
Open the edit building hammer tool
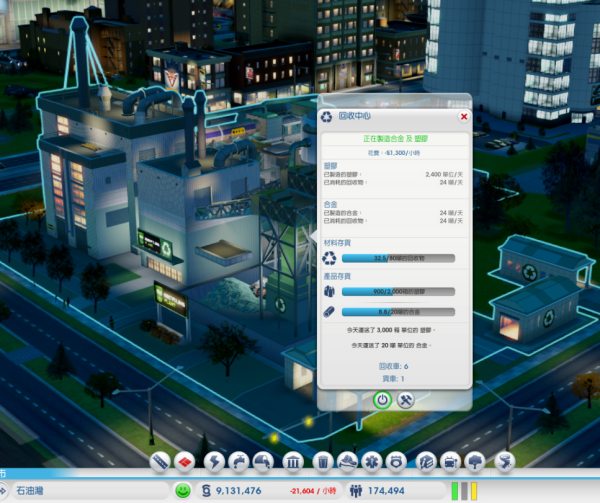pyautogui.click(x=406, y=400)
